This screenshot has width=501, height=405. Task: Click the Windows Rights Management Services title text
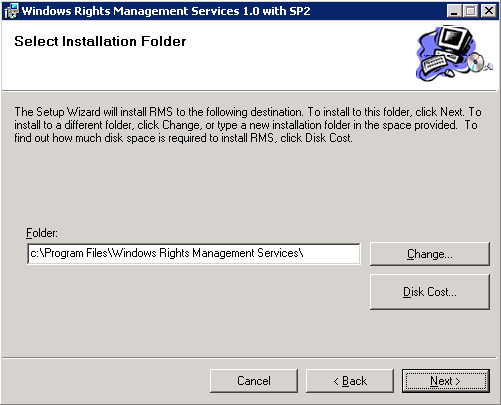tap(166, 11)
